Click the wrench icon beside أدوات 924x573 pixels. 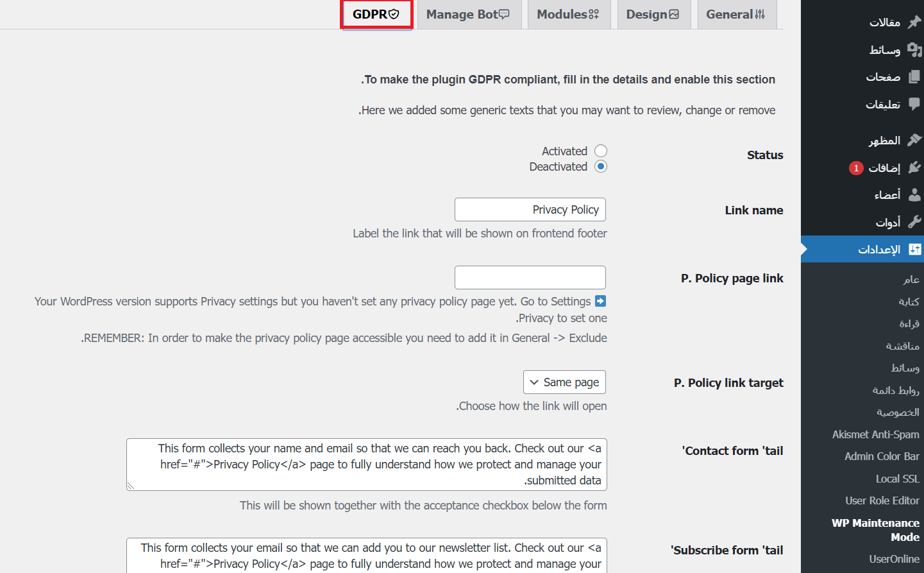(x=914, y=222)
